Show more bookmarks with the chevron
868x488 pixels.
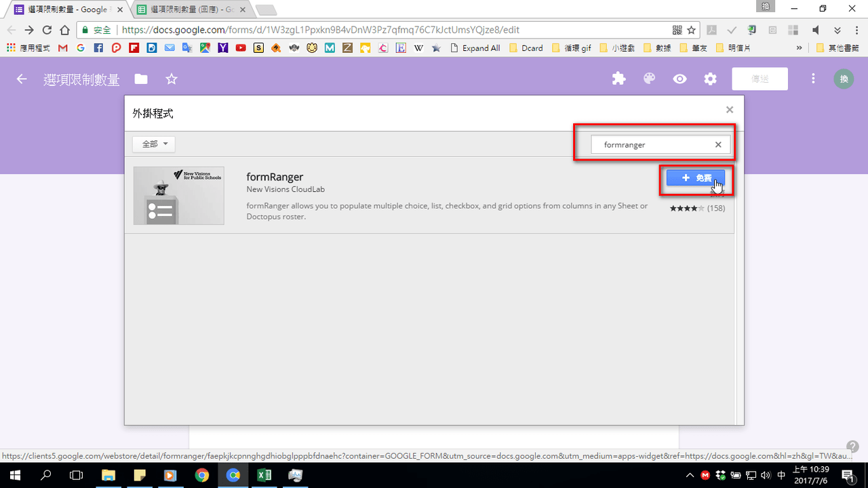pyautogui.click(x=800, y=48)
